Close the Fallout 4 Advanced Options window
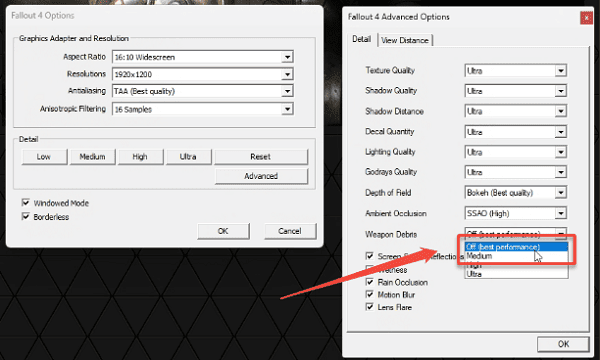This screenshot has width=600, height=360. (x=586, y=18)
